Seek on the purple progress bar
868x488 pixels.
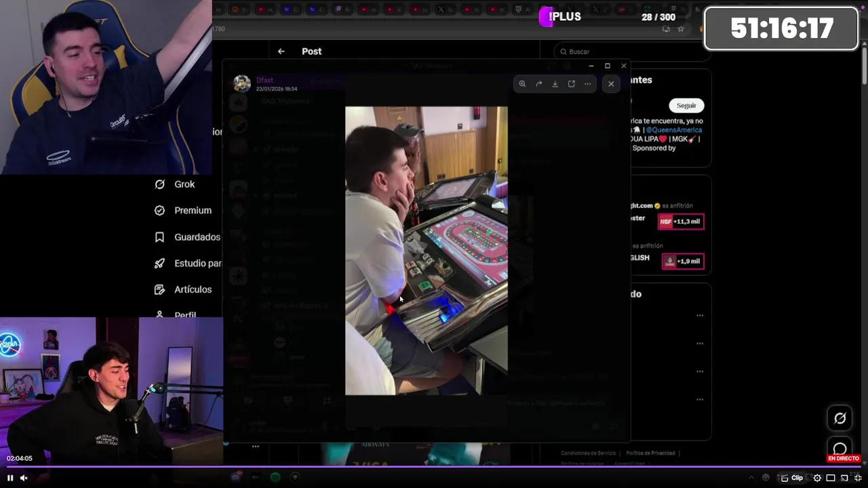(434, 466)
